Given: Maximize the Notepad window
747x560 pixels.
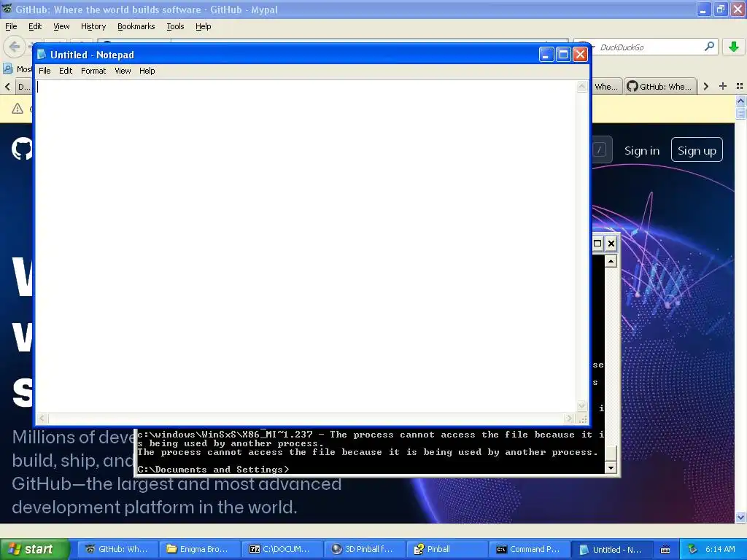Looking at the screenshot, I should tap(563, 55).
